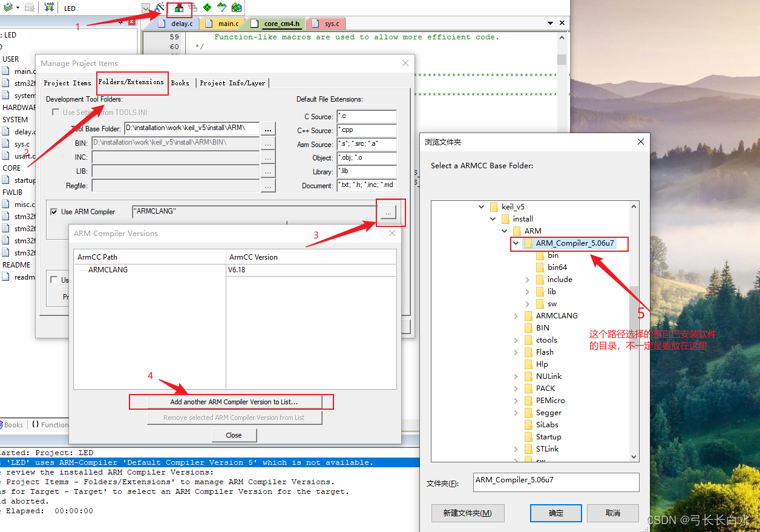
Task: Collapse the install folder node
Action: click(493, 219)
